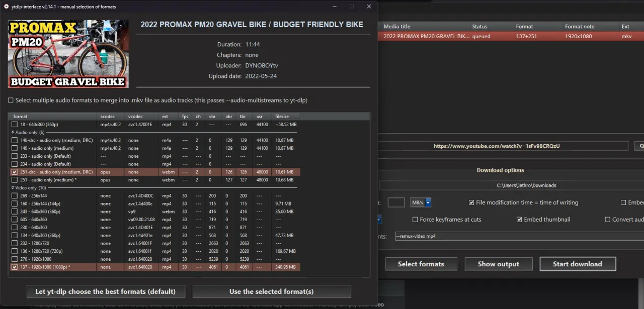Click the ytdlp-interface icon in title bar
Screen dimensions: 644x309
coord(7,7)
